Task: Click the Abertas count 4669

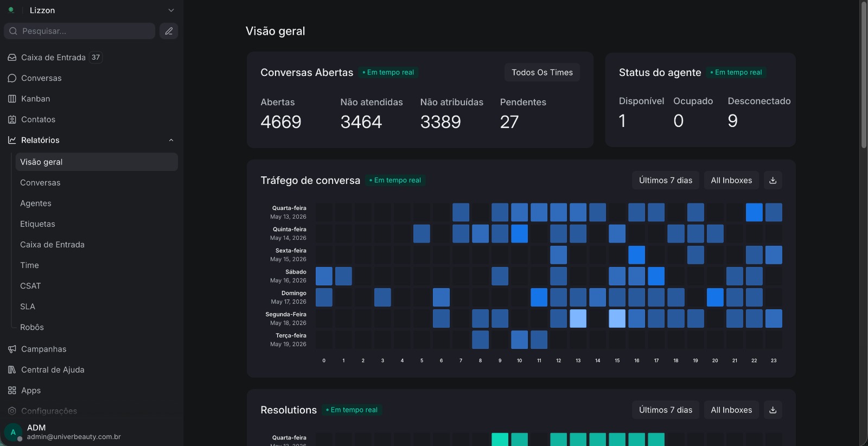Action: point(281,122)
